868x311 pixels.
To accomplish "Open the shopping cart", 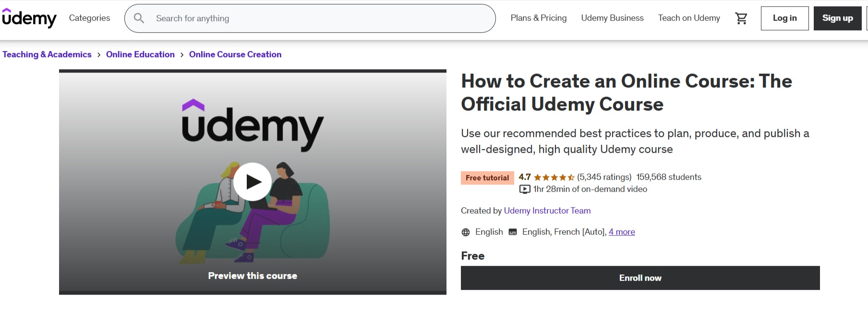I will point(741,18).
